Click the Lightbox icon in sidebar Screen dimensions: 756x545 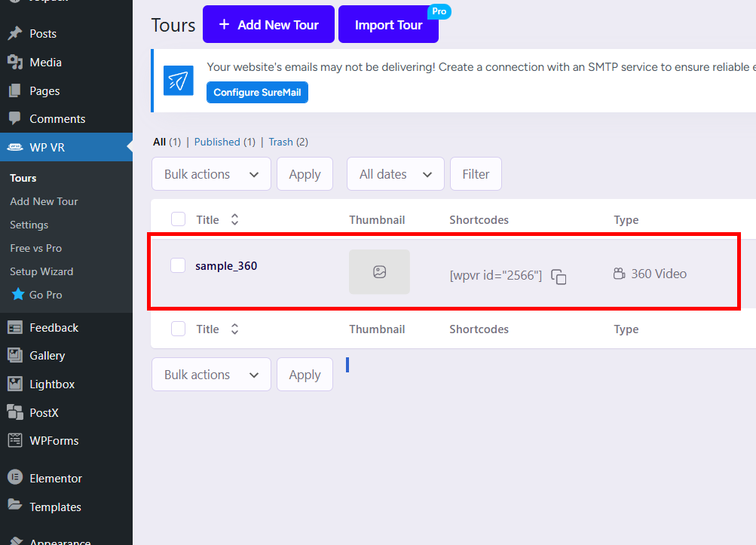point(15,384)
